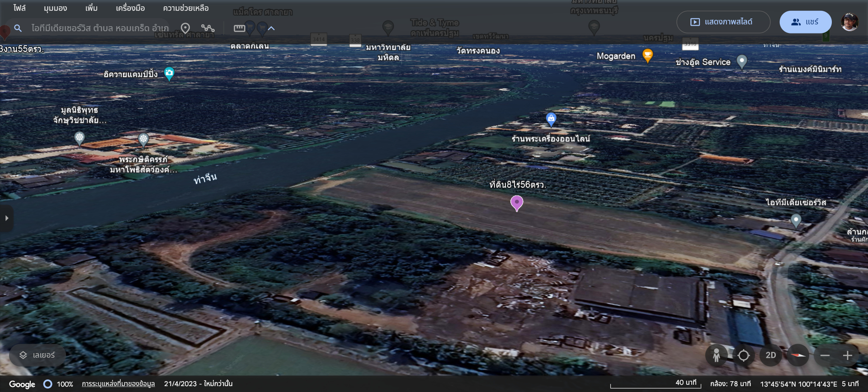Click the fly to my location icon
The image size is (868, 392).
tap(743, 355)
